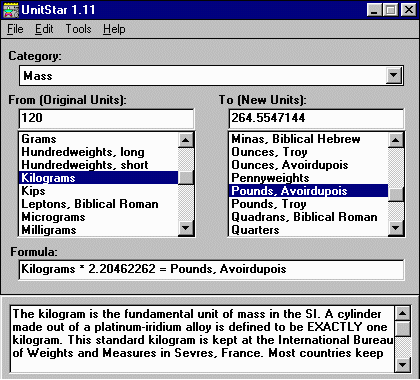
Task: Select Kips in the From list
Action: coord(98,191)
